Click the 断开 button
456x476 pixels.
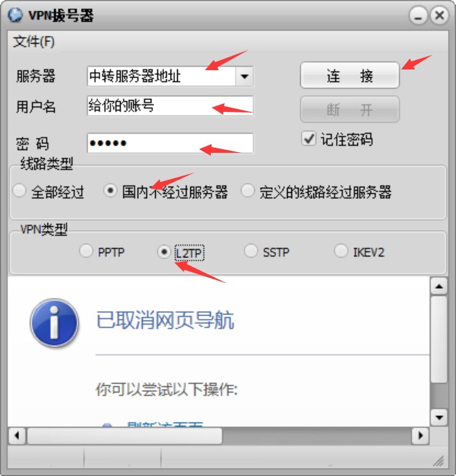pos(350,109)
